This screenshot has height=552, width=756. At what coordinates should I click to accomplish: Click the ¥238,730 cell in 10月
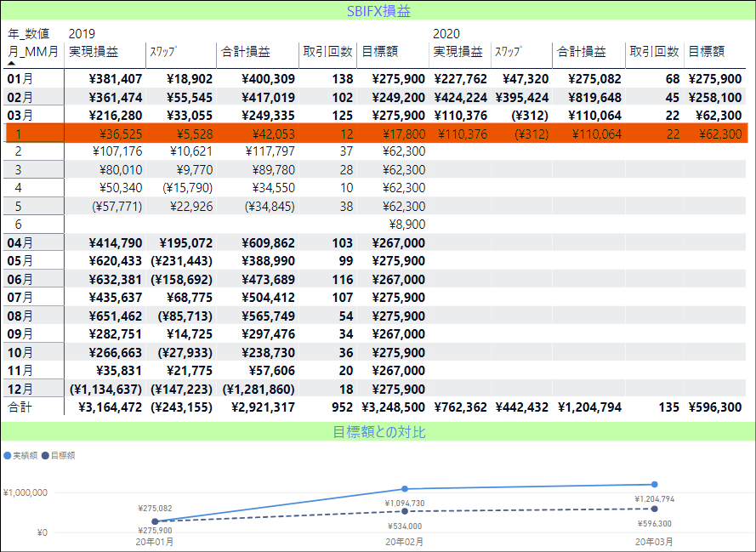point(268,353)
